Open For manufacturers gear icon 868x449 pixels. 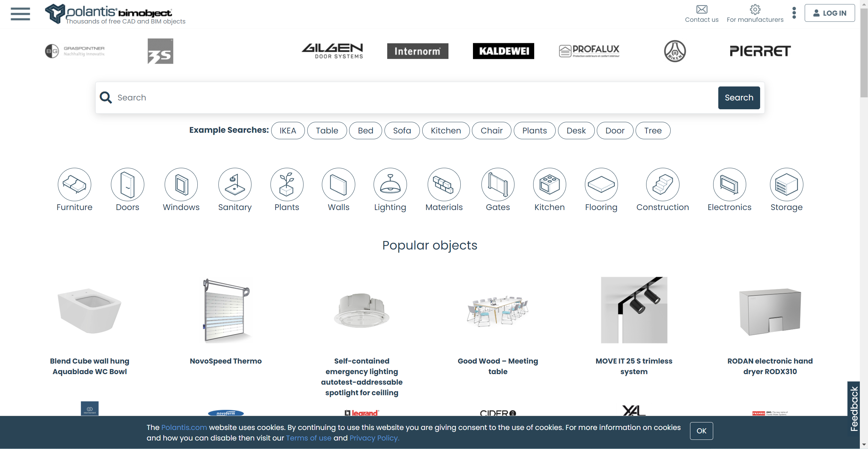tap(755, 9)
